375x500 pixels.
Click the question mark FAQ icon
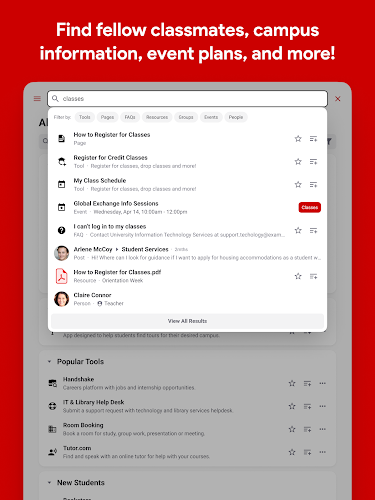[62, 230]
